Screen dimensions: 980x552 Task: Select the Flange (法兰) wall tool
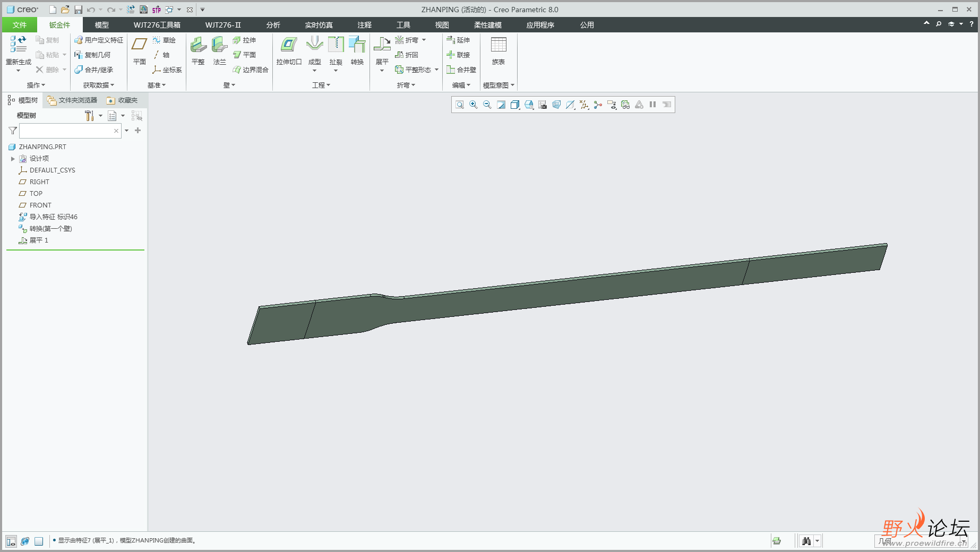(219, 50)
